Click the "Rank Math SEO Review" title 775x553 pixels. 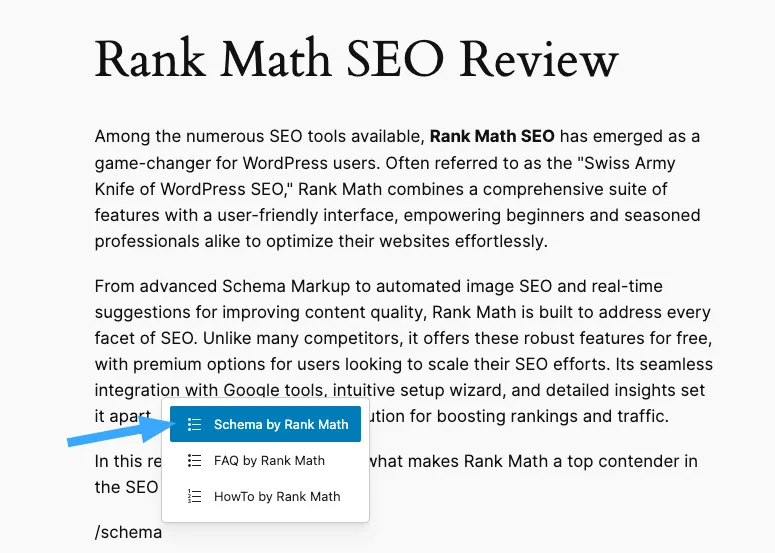(356, 60)
